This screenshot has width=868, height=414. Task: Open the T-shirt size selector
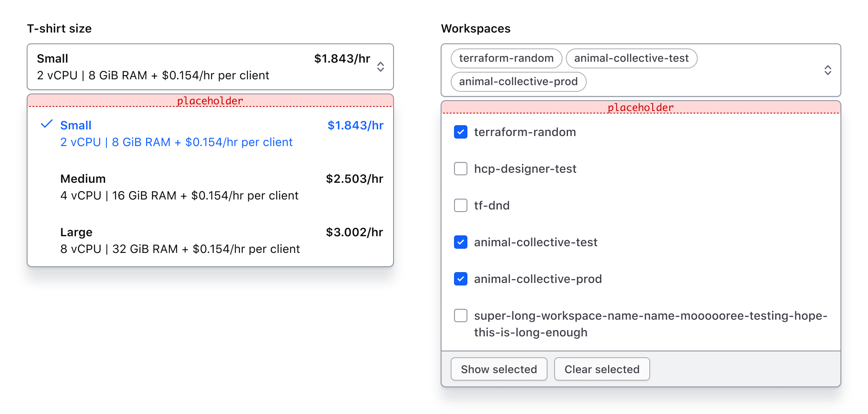coord(209,67)
